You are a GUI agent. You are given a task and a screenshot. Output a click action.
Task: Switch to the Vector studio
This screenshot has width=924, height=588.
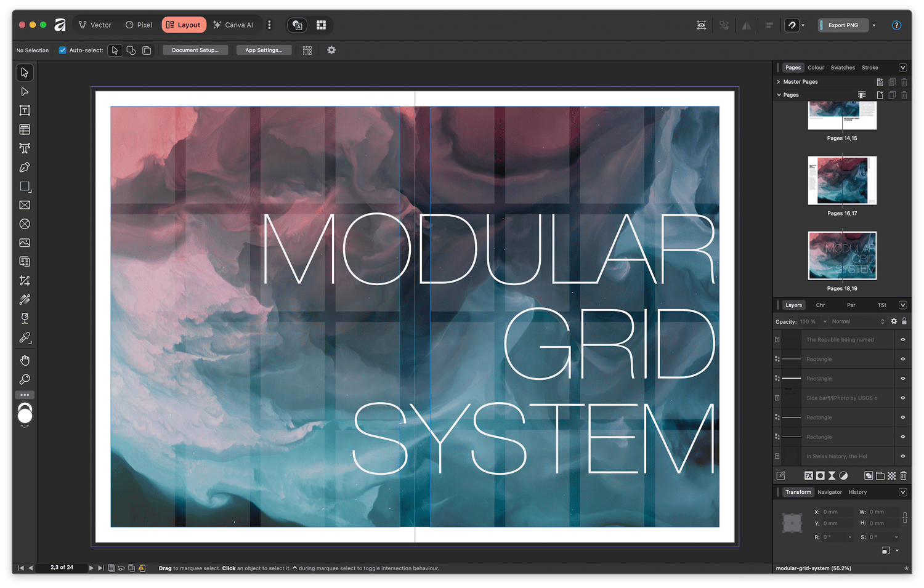(95, 25)
